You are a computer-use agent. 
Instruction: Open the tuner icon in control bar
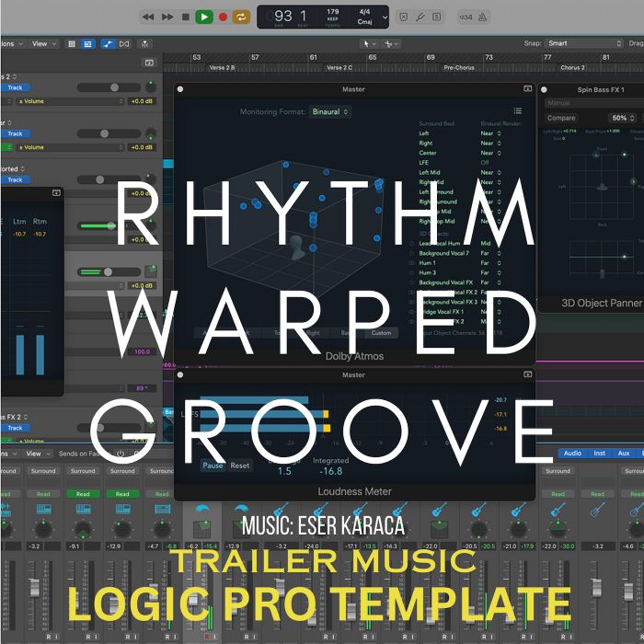coord(420,17)
